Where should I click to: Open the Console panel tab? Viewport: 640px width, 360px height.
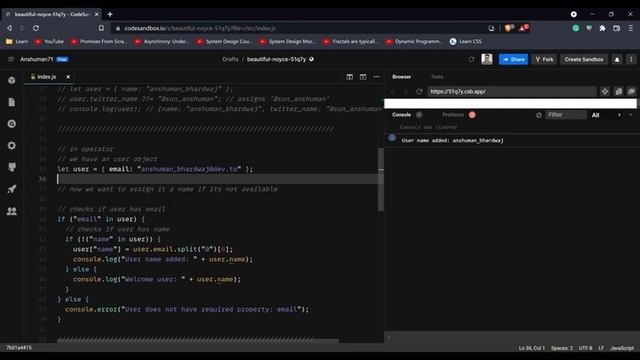[x=401, y=115]
